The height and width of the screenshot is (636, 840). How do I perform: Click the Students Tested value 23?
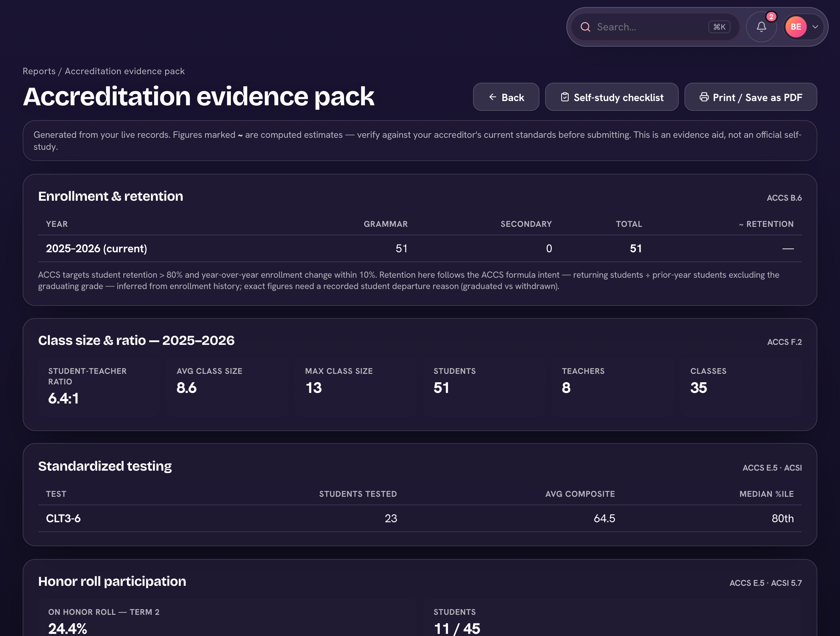391,518
